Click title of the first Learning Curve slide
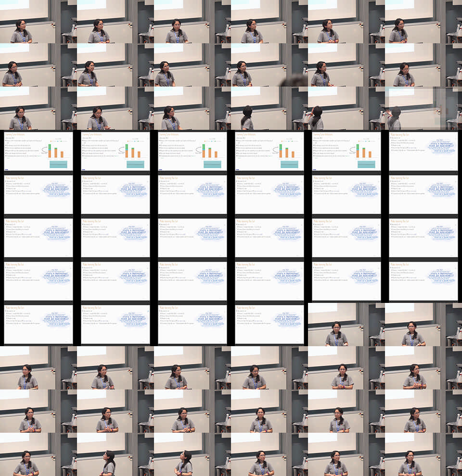This screenshot has width=462, height=476. point(18,134)
